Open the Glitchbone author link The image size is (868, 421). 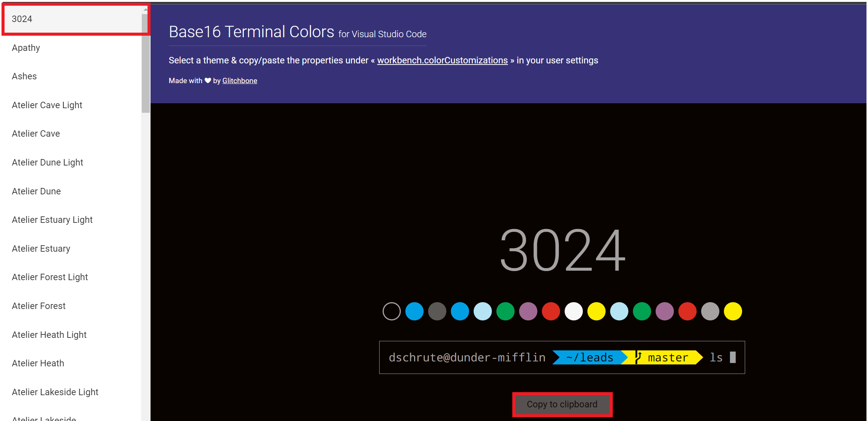[x=240, y=80]
